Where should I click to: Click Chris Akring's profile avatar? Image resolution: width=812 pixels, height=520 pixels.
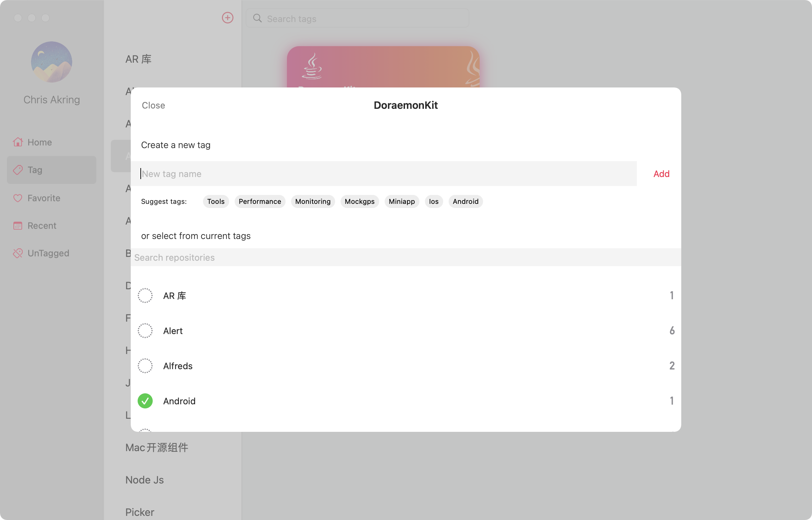(x=52, y=62)
